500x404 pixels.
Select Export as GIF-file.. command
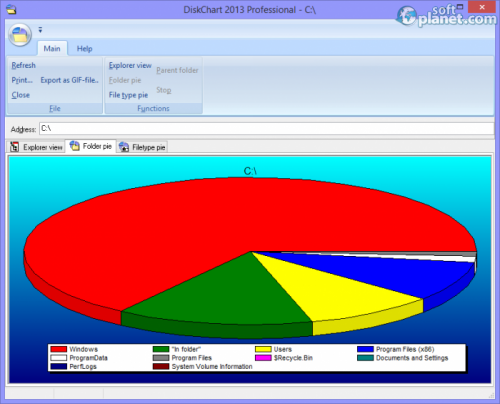tap(70, 80)
